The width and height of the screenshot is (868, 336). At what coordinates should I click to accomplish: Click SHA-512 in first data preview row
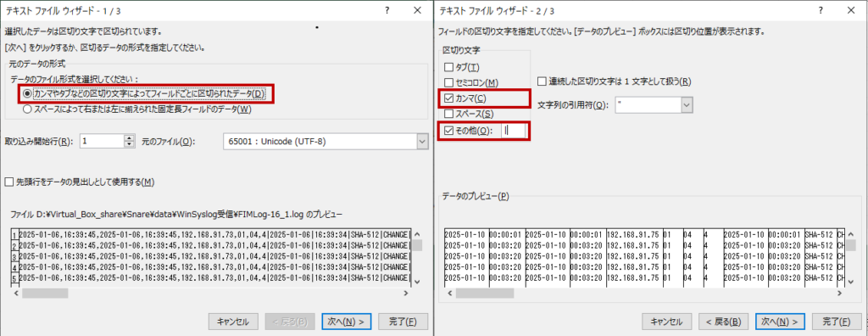820,234
